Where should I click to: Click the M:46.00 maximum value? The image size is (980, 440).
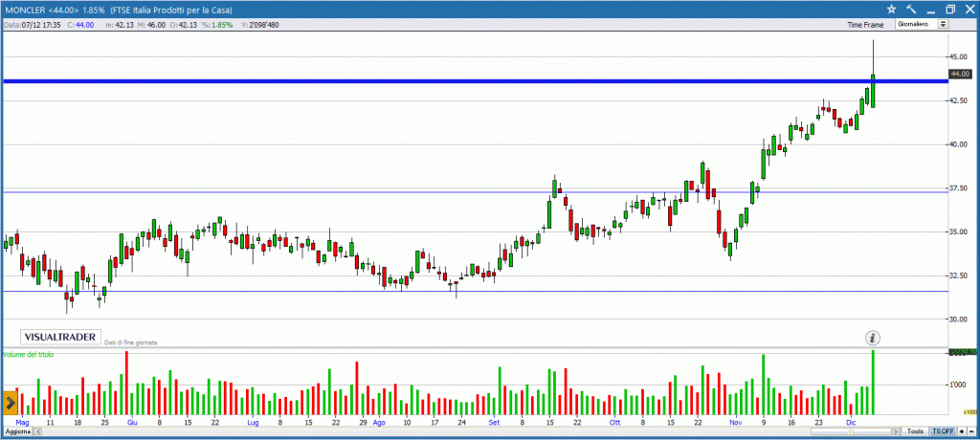click(x=152, y=25)
